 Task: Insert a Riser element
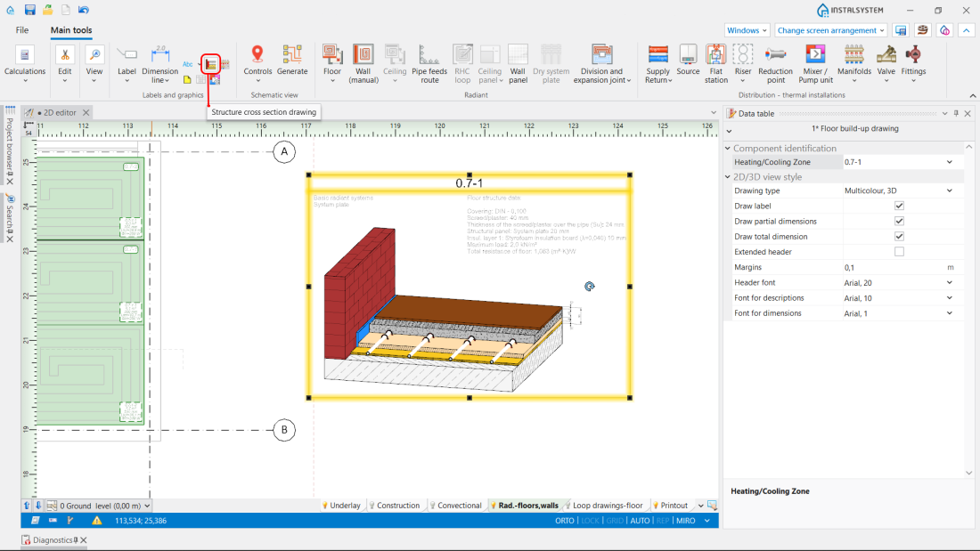tap(742, 64)
